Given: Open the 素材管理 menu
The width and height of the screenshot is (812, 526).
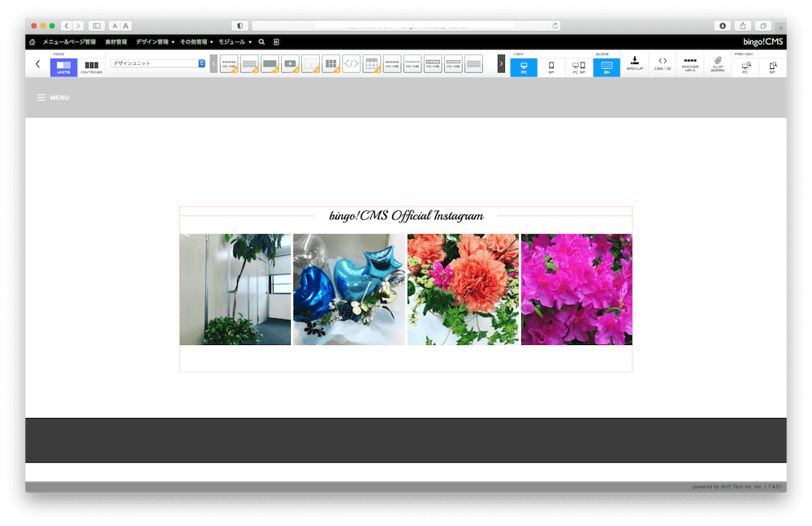Looking at the screenshot, I should pos(116,42).
